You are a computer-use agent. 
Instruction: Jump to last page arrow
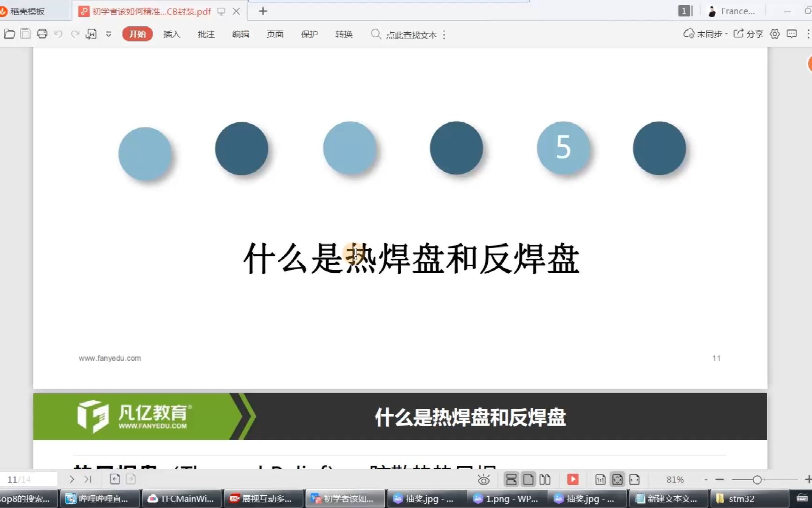tap(88, 479)
